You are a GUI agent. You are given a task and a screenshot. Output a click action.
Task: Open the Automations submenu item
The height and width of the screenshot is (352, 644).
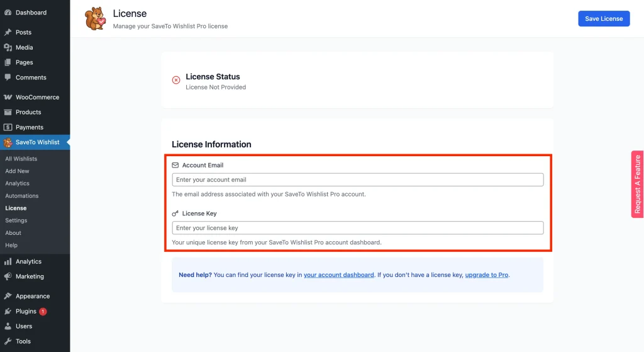click(x=22, y=196)
